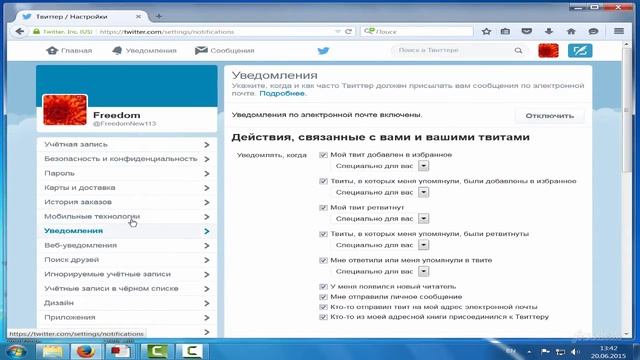This screenshot has height=360, width=640.
Task: Open the profile avatar menu in header
Action: pos(548,51)
